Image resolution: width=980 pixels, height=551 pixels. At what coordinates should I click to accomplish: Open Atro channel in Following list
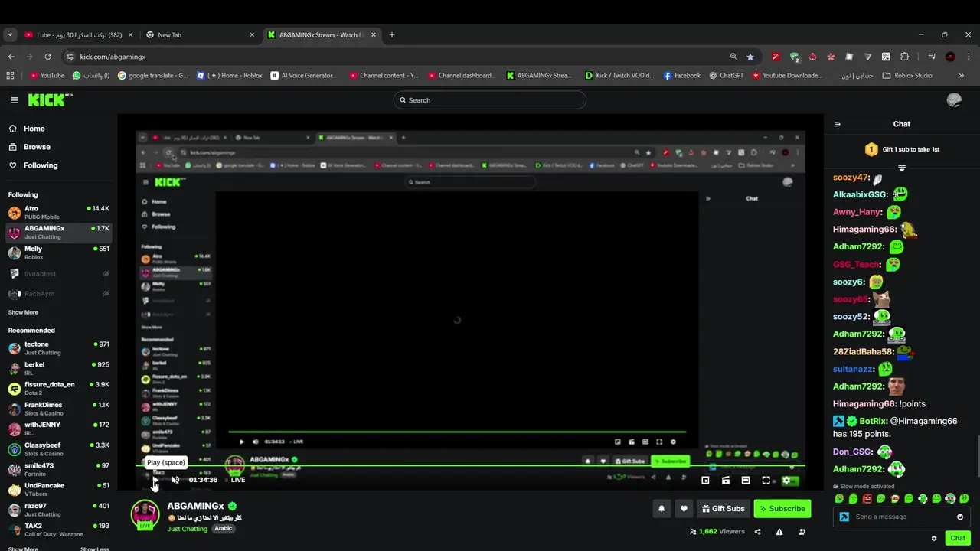[58, 212]
